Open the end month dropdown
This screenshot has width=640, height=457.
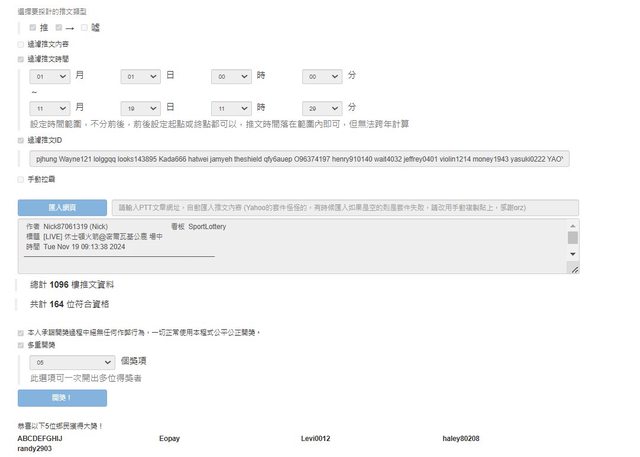(x=50, y=108)
